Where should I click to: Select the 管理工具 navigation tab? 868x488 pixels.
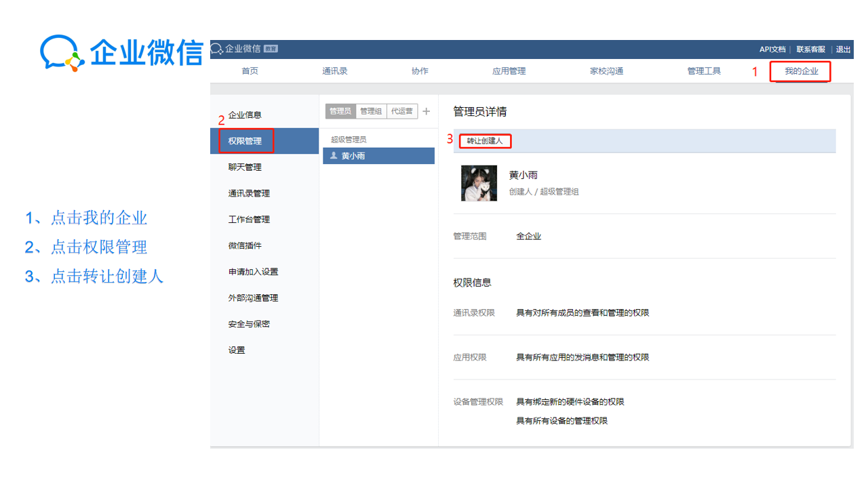(704, 71)
